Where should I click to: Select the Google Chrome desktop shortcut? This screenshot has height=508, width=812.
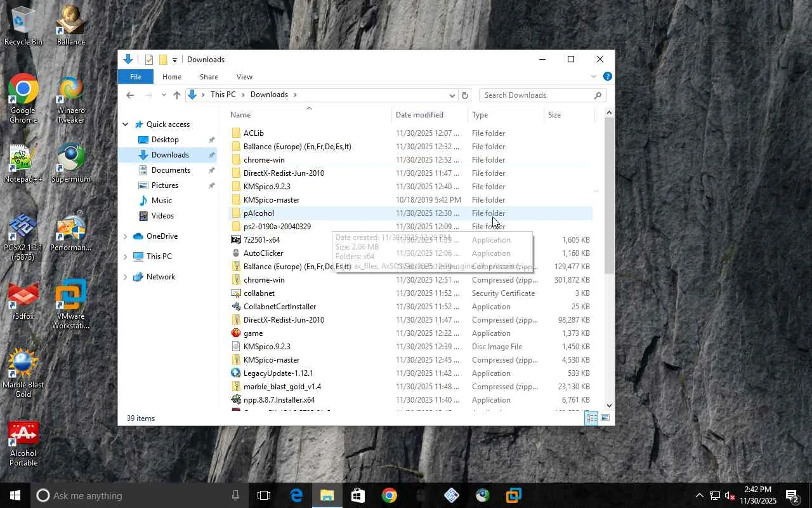coord(23,100)
